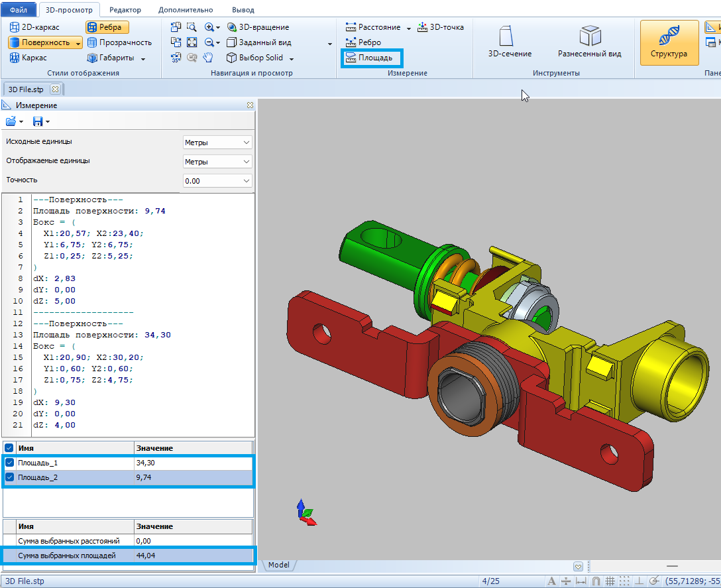
Task: Select the Model layout tab
Action: (x=279, y=565)
